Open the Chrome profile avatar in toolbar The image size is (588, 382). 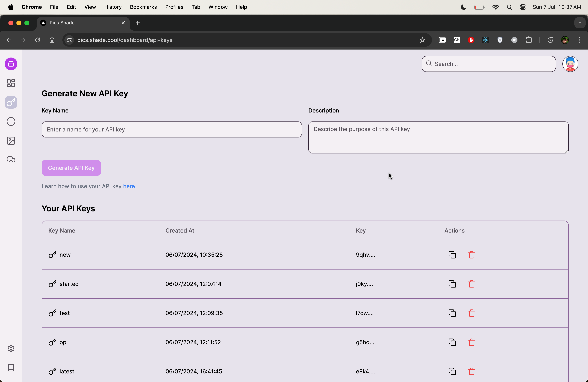[565, 40]
